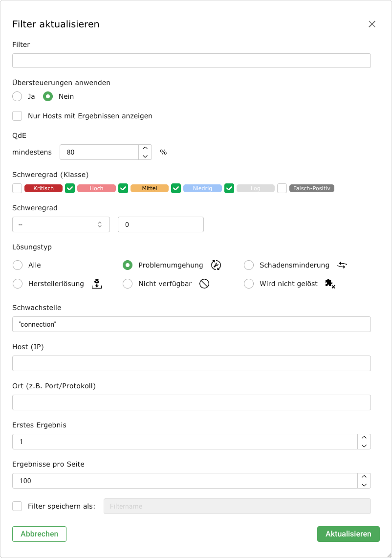392x558 pixels.
Task: Decrease the Ergebnisse pro Seite value
Action: pyautogui.click(x=364, y=485)
